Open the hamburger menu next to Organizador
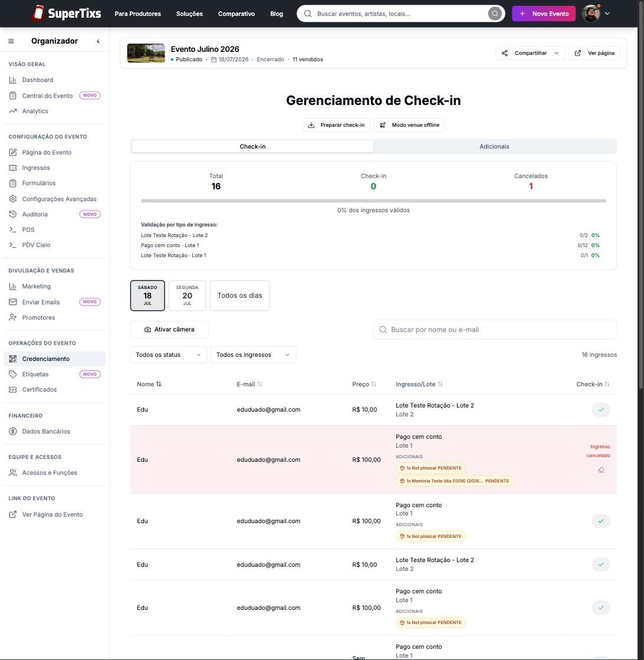The width and height of the screenshot is (644, 660). coord(11,41)
